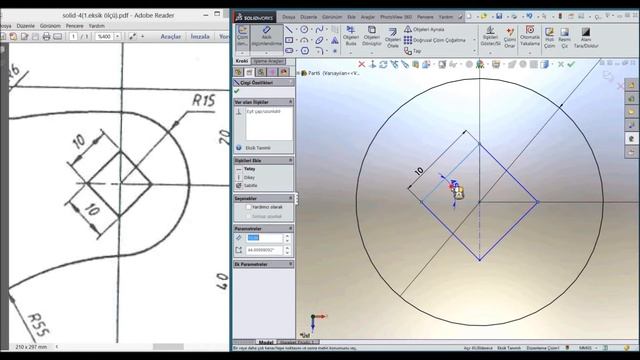Click Alanı Tara/Doldur area hatch tool
This screenshot has height=360, width=640.
[x=586, y=38]
